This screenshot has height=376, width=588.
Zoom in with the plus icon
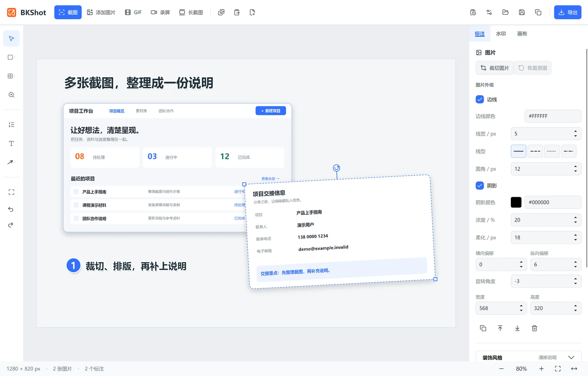[541, 369]
